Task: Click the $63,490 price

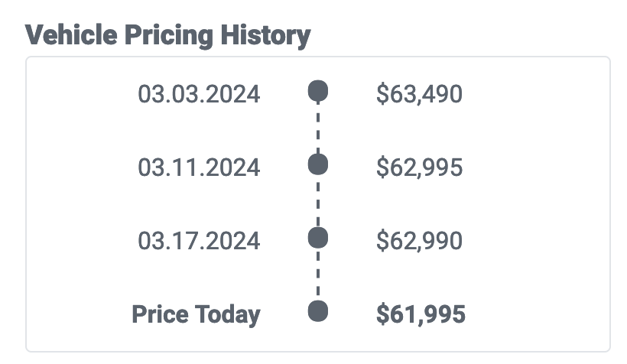Action: coord(420,94)
